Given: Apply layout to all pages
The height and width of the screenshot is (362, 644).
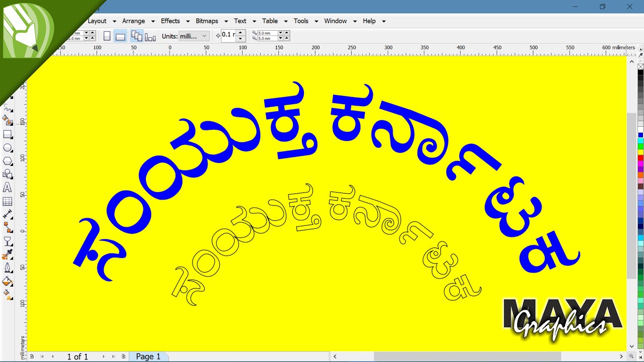Looking at the screenshot, I should [x=136, y=36].
